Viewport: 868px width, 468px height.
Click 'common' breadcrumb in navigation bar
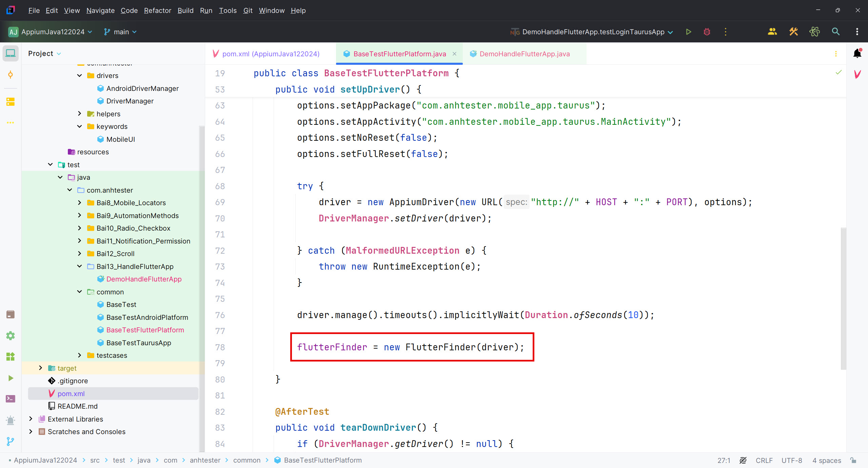[246, 460]
